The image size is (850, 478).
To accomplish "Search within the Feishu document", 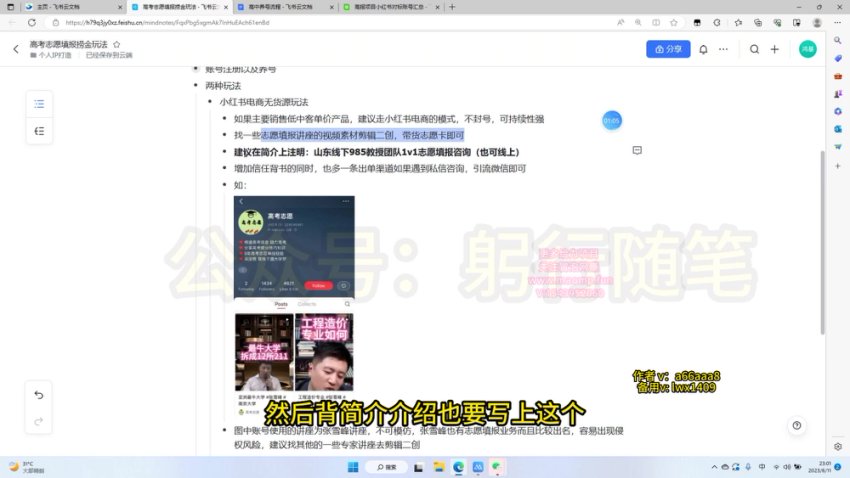I will click(753, 49).
